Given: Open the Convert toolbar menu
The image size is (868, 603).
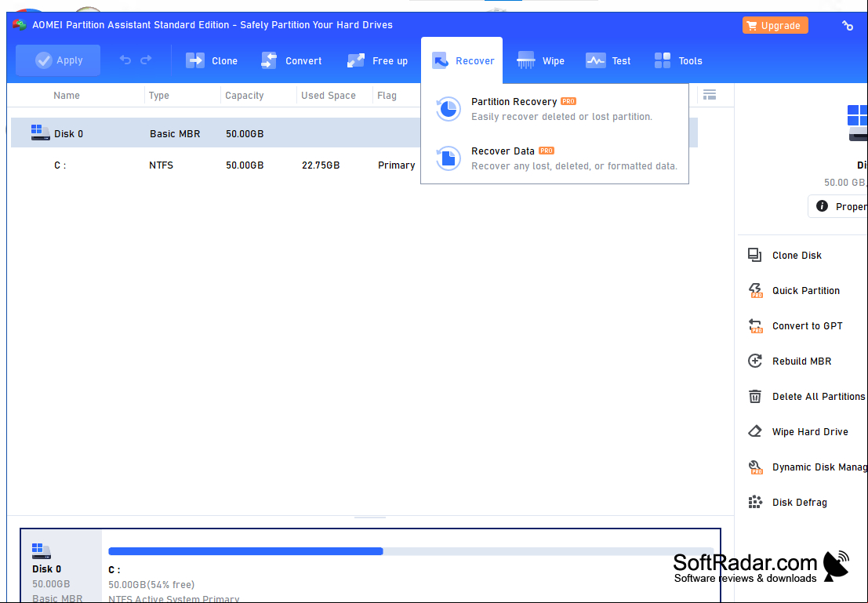Looking at the screenshot, I should 291,61.
